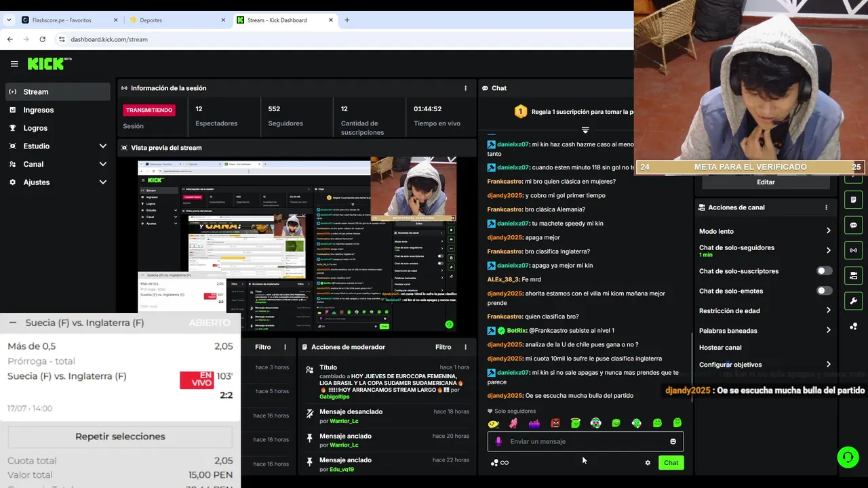Viewport: 868px width, 488px height.
Task: Click the chat bubble icon in the right sidebar
Action: tap(854, 225)
